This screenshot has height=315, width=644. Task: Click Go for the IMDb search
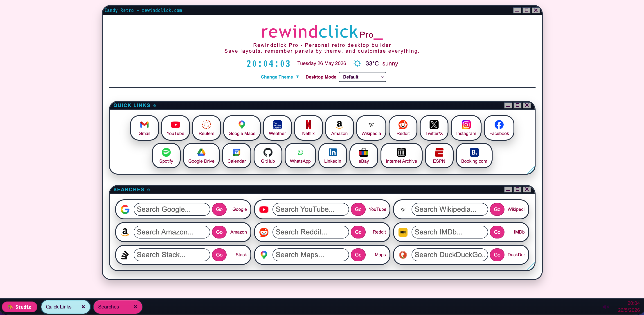pos(497,232)
